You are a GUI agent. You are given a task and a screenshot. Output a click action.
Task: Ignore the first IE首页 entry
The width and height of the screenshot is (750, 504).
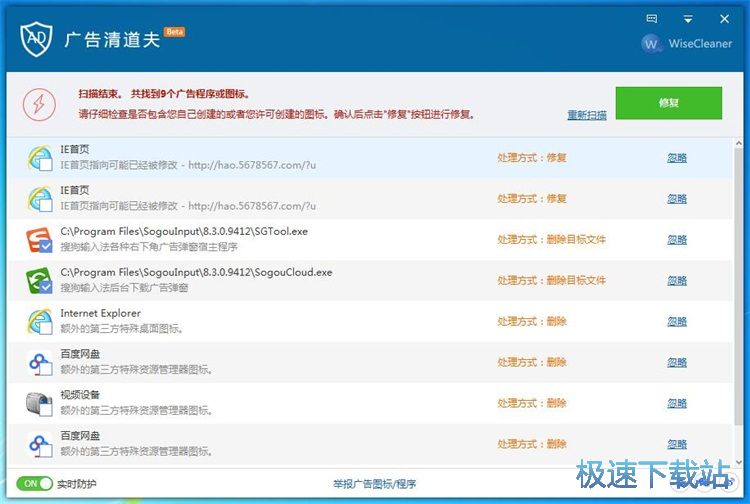[677, 158]
